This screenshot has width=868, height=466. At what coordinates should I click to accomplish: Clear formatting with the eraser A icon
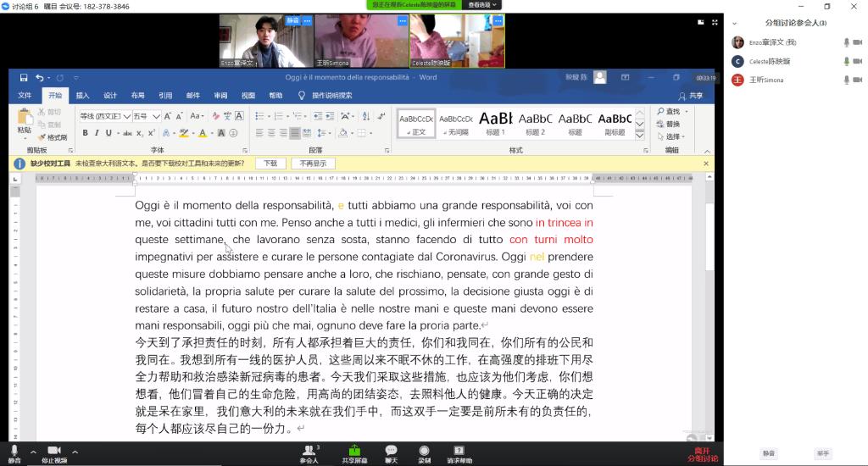[216, 116]
